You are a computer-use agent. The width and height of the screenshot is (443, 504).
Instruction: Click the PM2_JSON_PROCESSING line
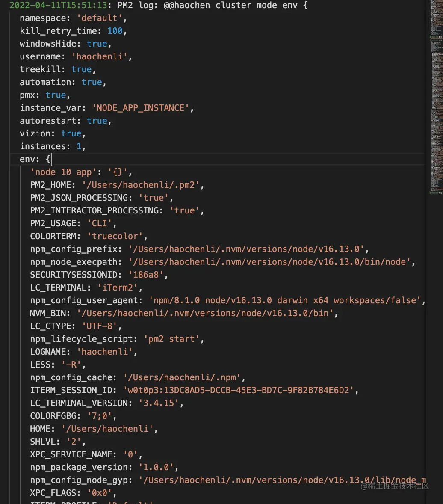(x=101, y=198)
